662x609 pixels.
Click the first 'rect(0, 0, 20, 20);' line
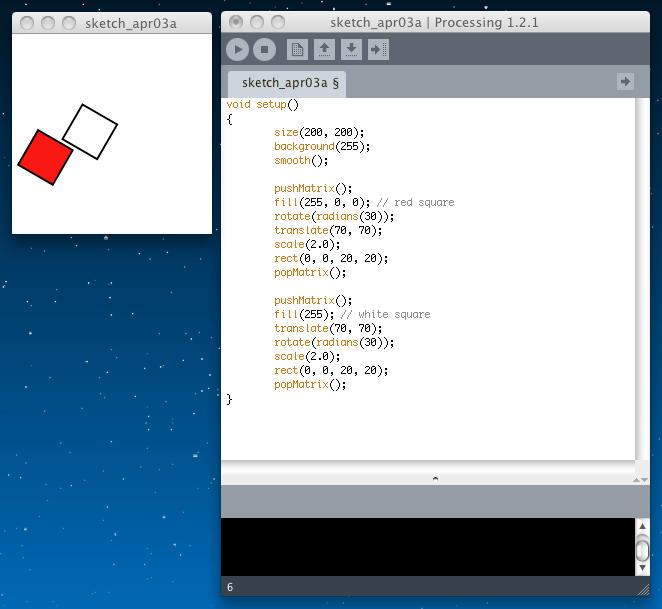331,258
